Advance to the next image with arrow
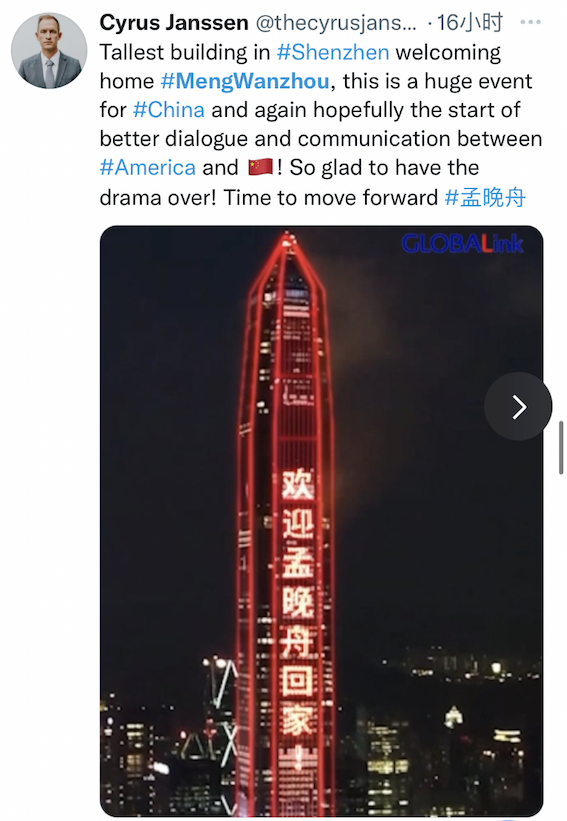This screenshot has height=821, width=567. [518, 406]
